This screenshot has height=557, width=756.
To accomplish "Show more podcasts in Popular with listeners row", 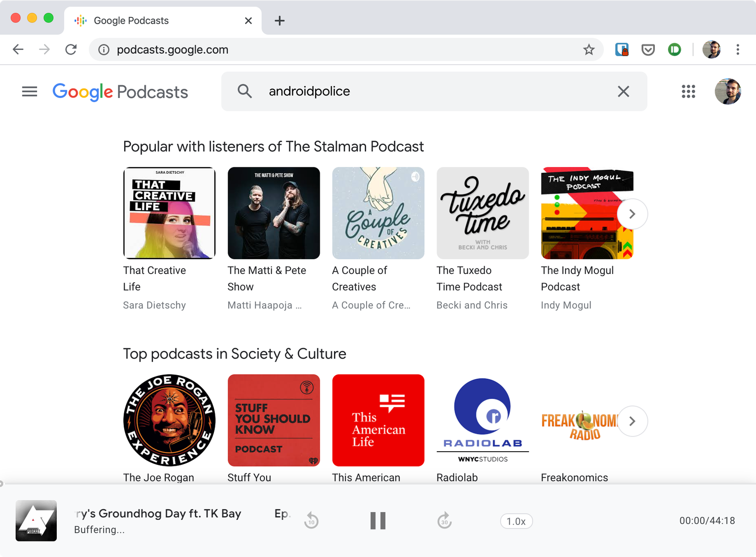I will pos(632,214).
